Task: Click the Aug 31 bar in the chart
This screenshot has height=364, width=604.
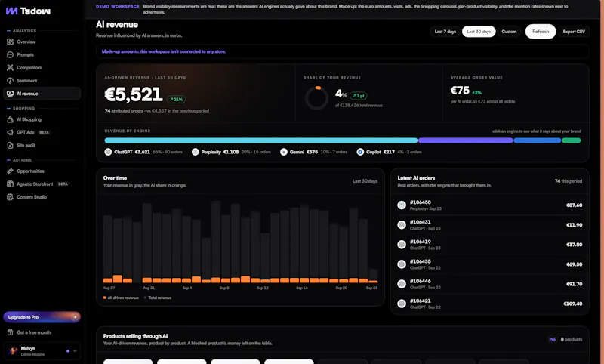Action: click(x=146, y=242)
